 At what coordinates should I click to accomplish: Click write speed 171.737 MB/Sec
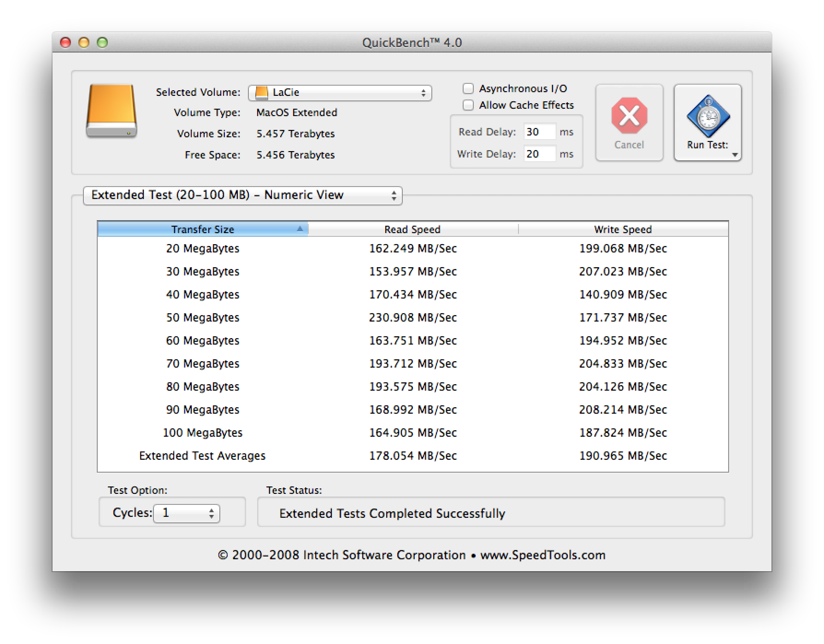coord(623,317)
